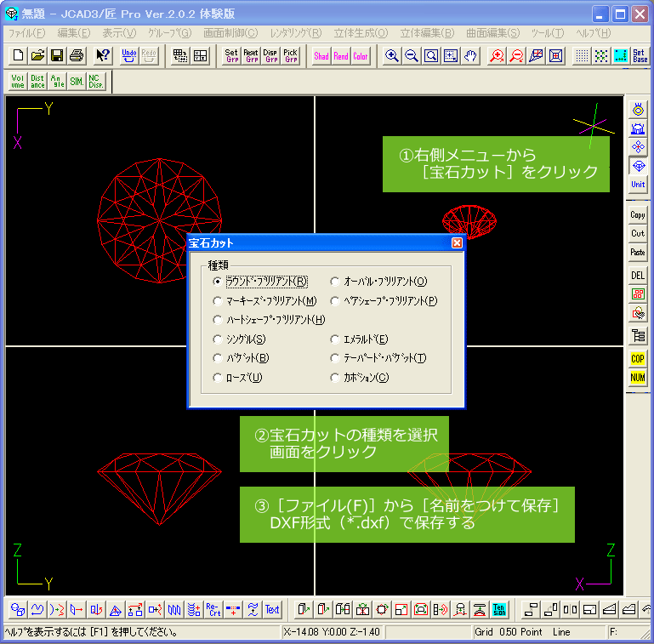The height and width of the screenshot is (644, 654).
Task: Select the ハートシェープ・ブリリアント(H) radio button
Action: click(219, 320)
